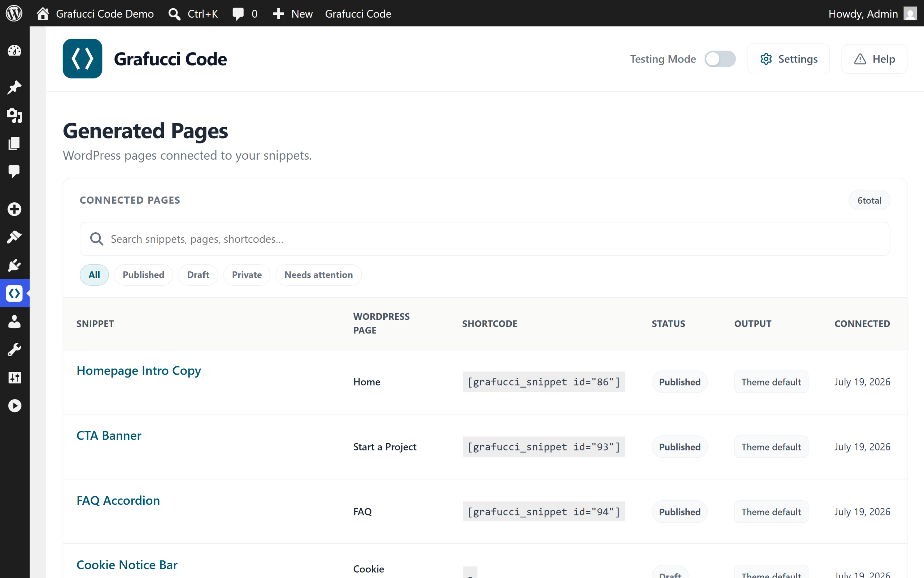Click Published status in CTA Banner row
Image resolution: width=924 pixels, height=578 pixels.
[x=680, y=447]
